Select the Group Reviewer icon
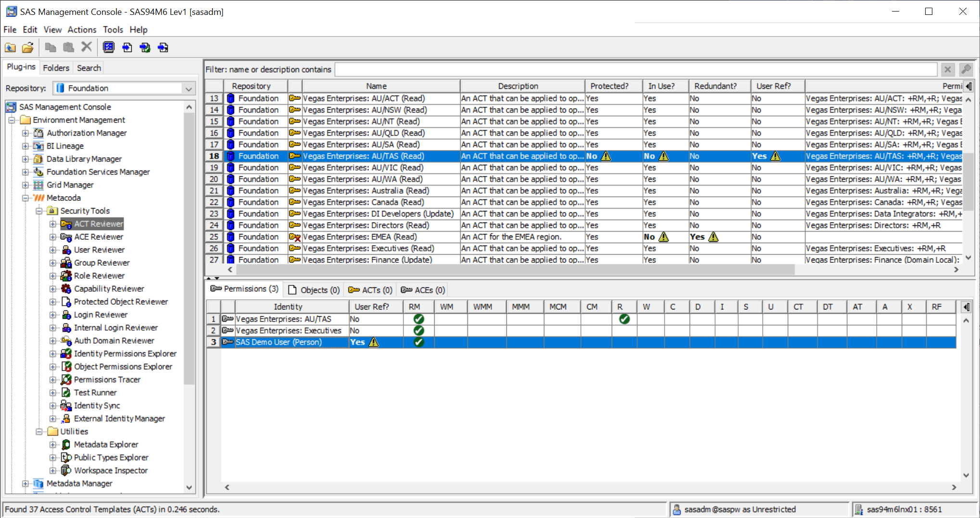980x518 pixels. coord(66,263)
